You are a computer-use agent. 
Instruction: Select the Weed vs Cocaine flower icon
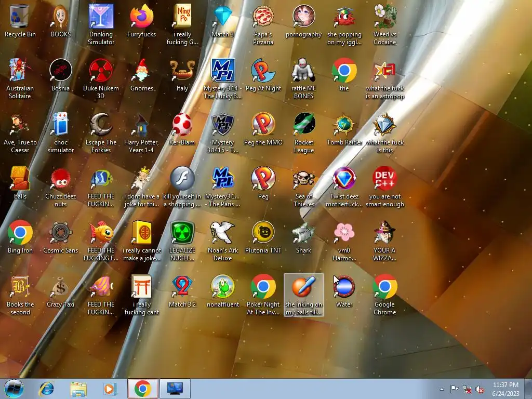(384, 16)
